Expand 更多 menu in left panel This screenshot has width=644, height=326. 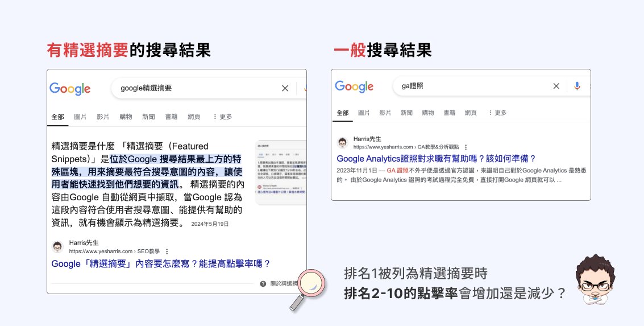[x=223, y=117]
